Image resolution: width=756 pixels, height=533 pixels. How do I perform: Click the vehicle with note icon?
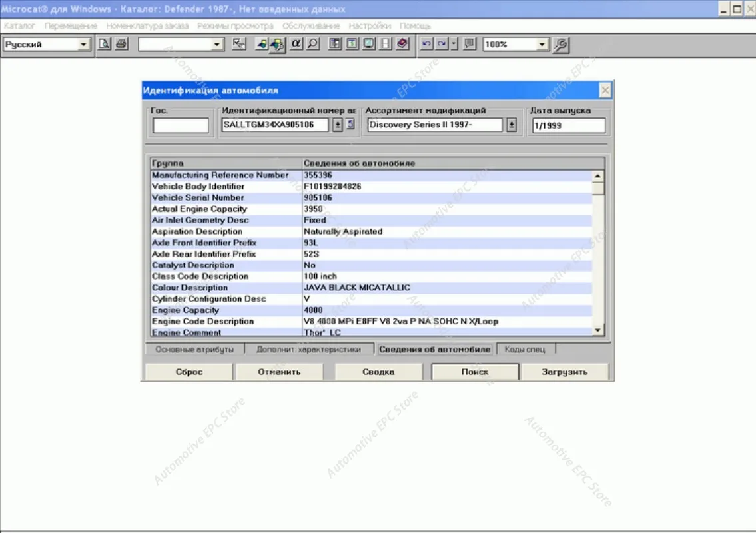pos(277,45)
